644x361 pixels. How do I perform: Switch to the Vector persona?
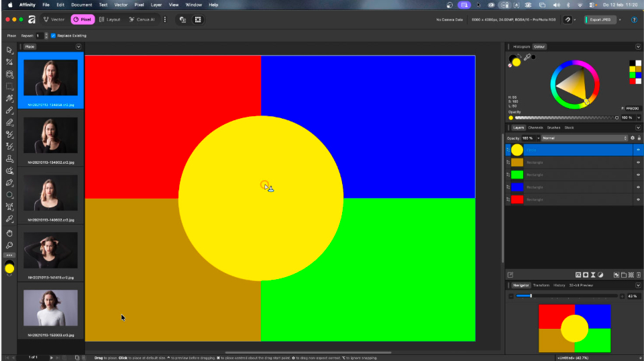[54, 20]
